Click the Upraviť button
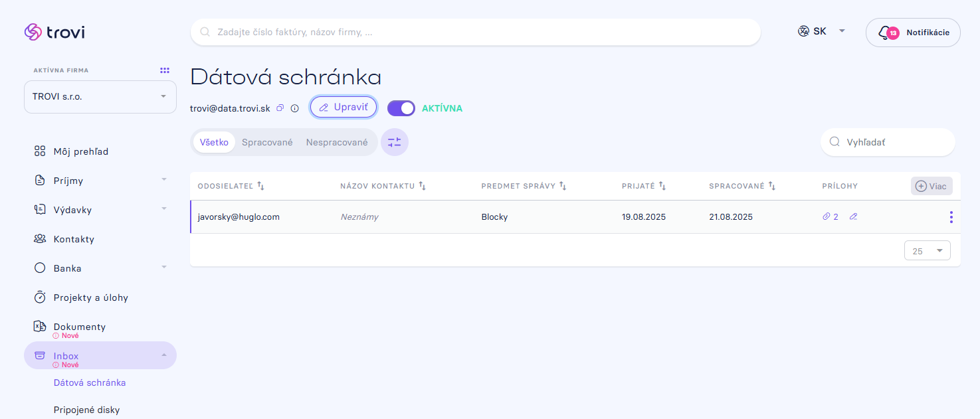Image resolution: width=980 pixels, height=419 pixels. tap(343, 107)
